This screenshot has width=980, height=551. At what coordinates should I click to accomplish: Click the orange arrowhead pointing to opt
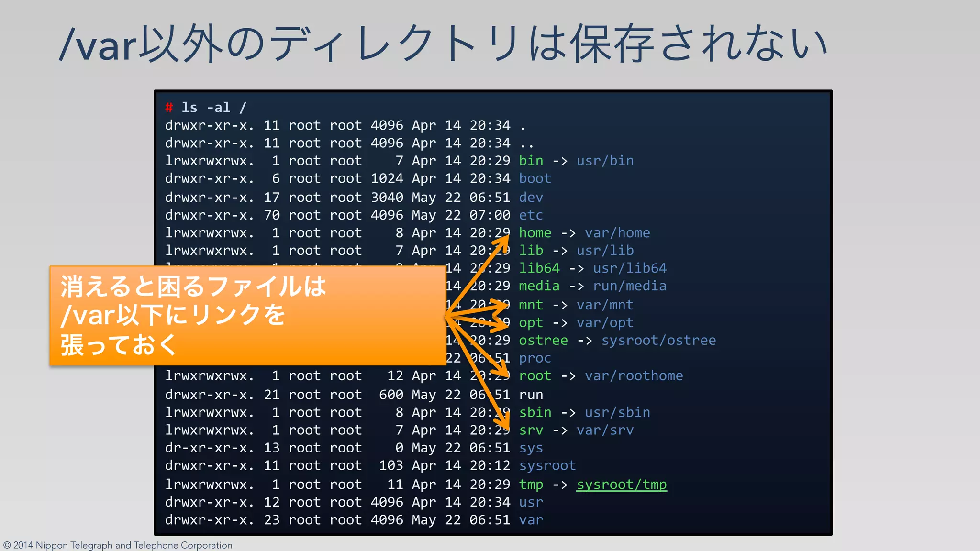point(502,325)
